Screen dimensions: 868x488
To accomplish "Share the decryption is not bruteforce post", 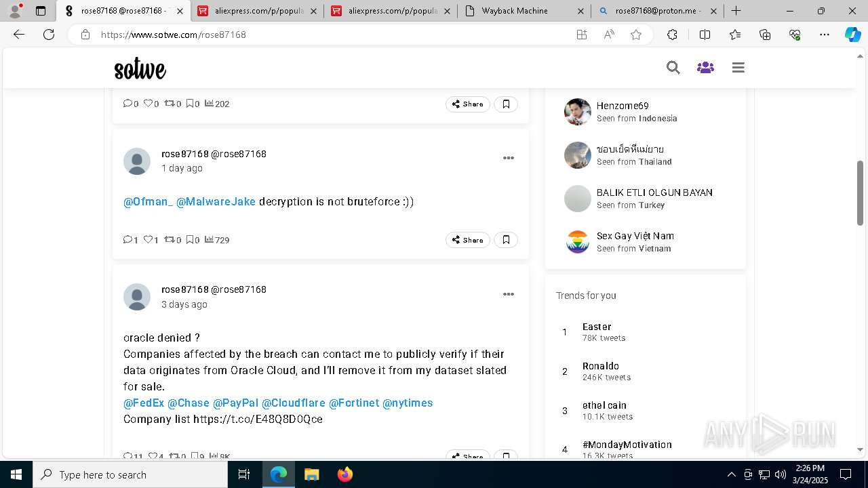I will point(468,240).
